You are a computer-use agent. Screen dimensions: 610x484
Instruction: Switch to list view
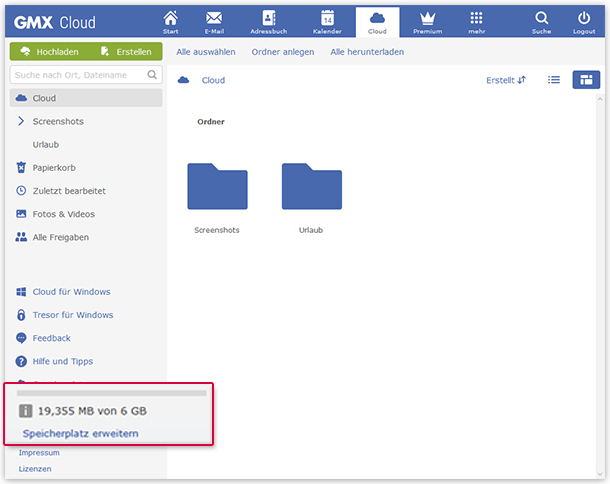pyautogui.click(x=554, y=80)
